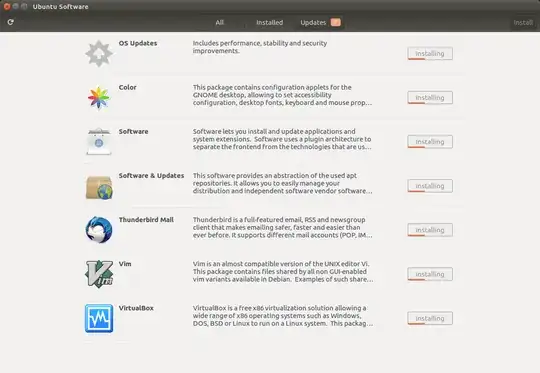This screenshot has width=540, height=373.
Task: Click the Thunderbird Mail title
Action: coord(146,219)
